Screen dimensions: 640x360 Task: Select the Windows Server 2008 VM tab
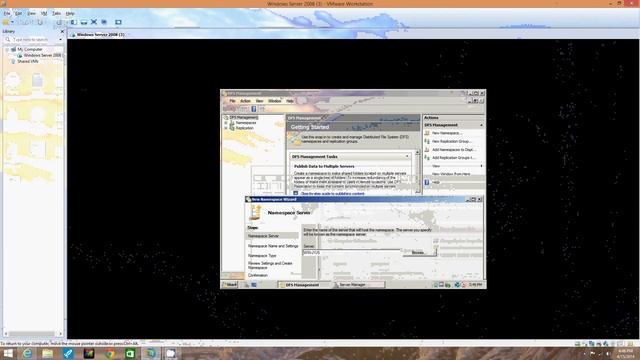coord(98,35)
